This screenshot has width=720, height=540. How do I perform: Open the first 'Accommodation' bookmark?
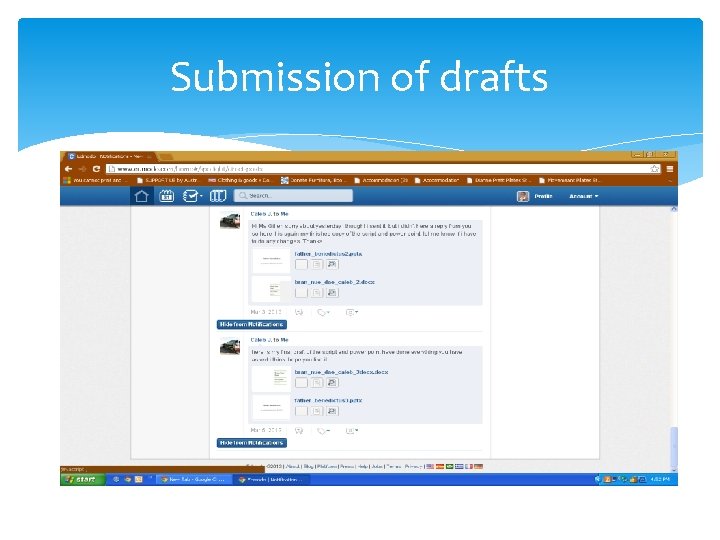pos(381,180)
